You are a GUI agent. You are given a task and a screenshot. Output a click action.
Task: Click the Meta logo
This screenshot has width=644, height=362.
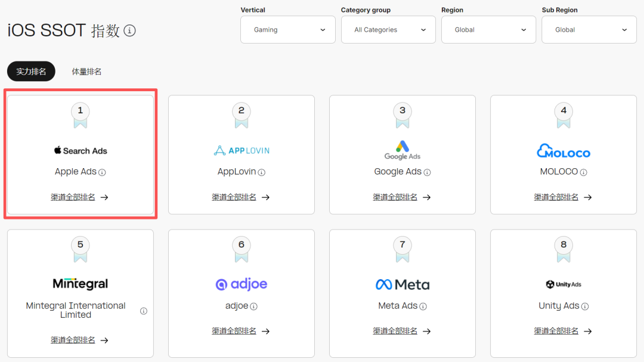(402, 284)
